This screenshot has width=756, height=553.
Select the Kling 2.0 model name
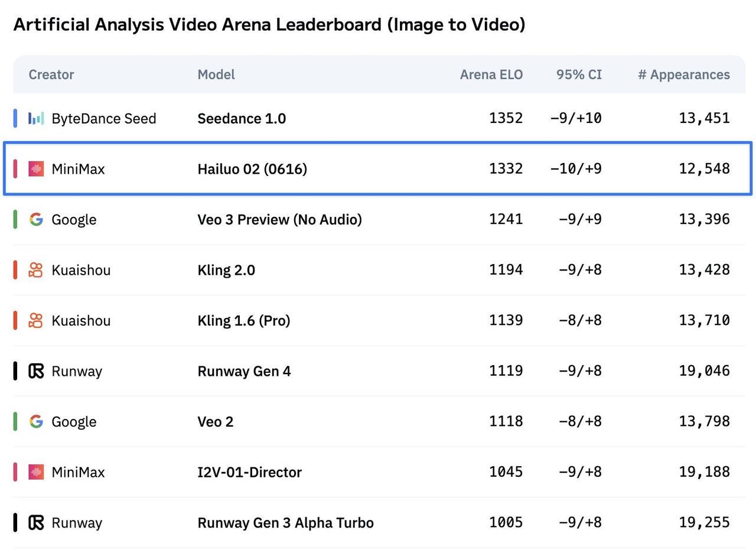click(x=226, y=270)
